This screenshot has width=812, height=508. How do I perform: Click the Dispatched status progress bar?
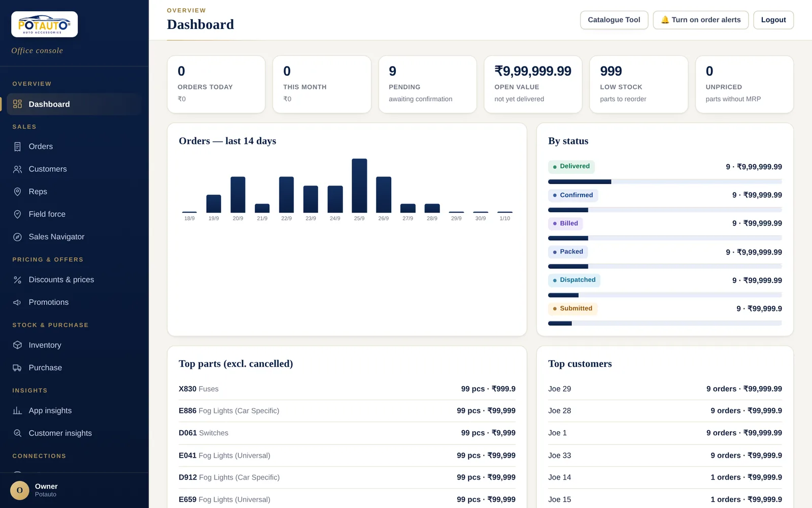click(x=665, y=295)
